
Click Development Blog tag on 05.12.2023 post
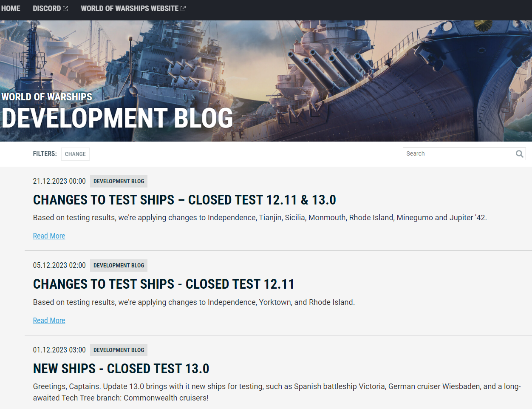click(x=119, y=265)
